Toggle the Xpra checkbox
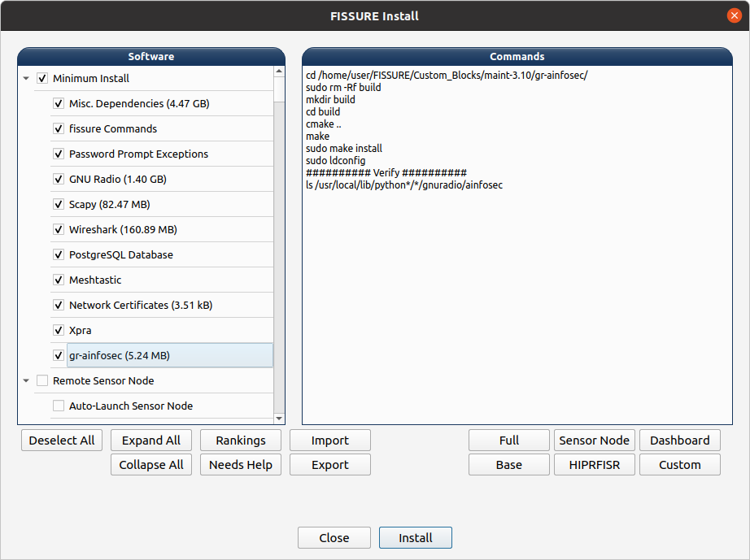 (59, 331)
